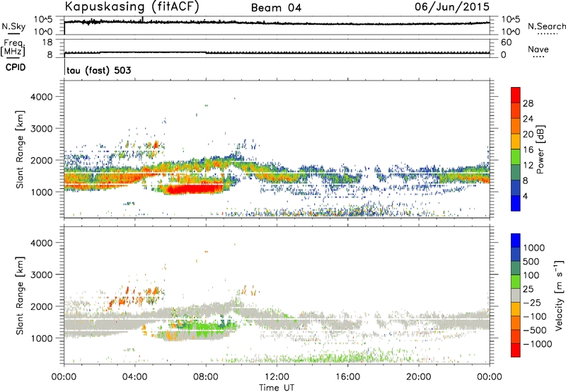The width and height of the screenshot is (566, 392).
Task: Click the '60' tick on the Nave axis
Action: click(506, 42)
